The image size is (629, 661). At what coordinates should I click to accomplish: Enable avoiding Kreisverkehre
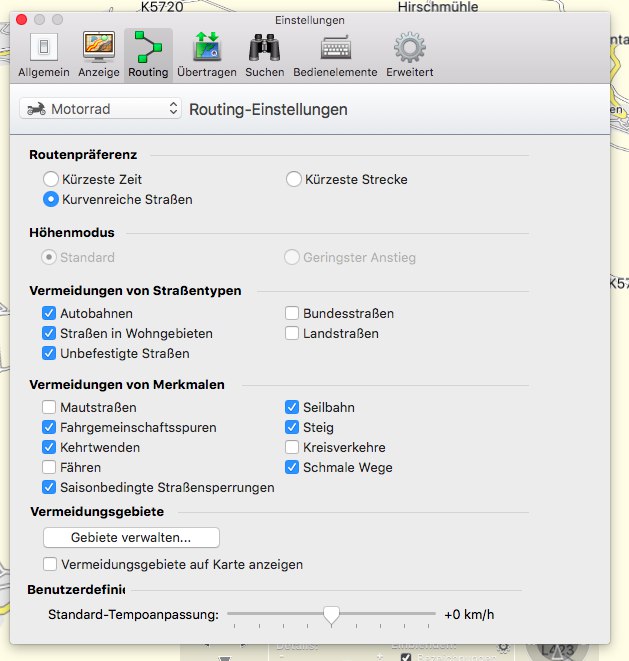click(292, 447)
